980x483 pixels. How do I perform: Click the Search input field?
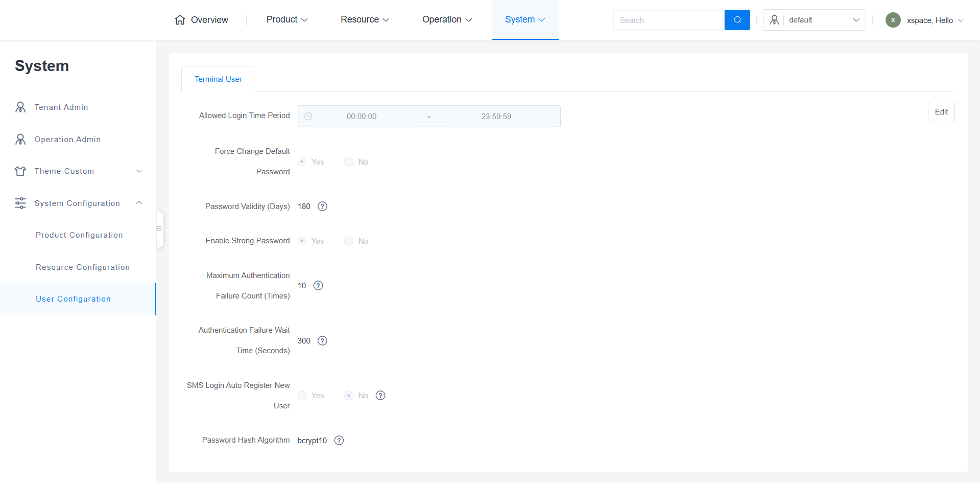[668, 20]
